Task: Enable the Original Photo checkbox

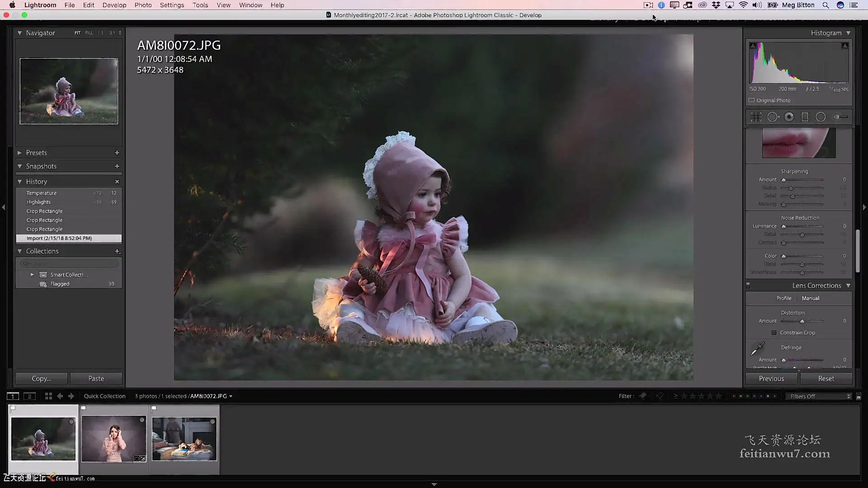Action: [x=752, y=100]
